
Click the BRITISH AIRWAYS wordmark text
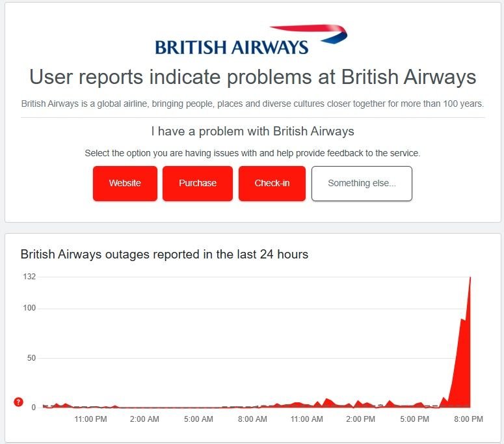pyautogui.click(x=232, y=47)
